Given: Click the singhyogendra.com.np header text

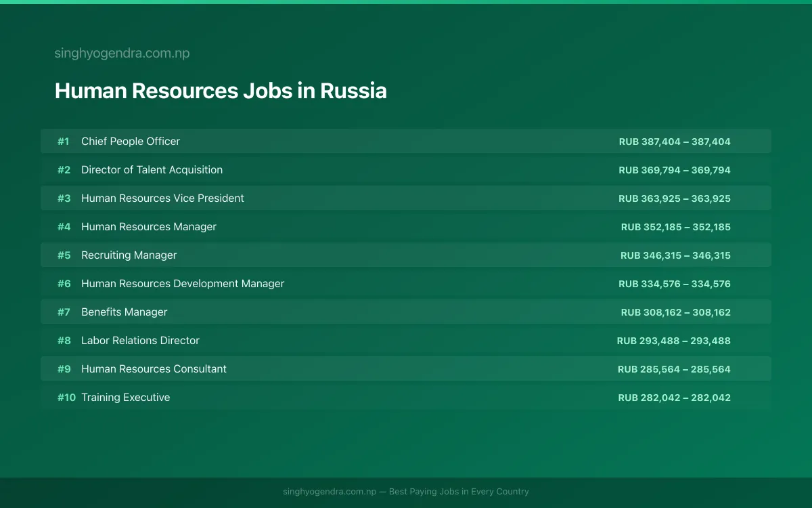Looking at the screenshot, I should (122, 53).
